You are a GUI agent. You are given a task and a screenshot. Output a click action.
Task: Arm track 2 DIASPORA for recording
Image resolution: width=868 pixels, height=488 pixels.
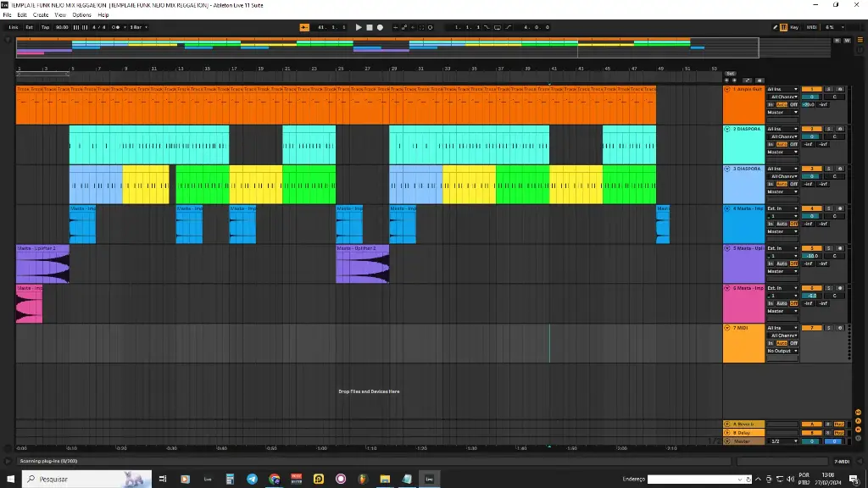coord(840,129)
